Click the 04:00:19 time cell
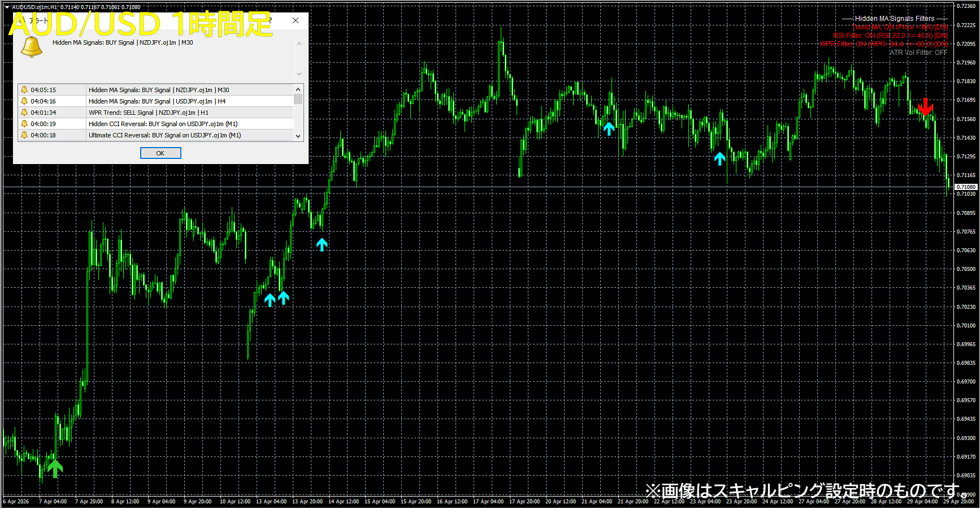980x509 pixels. [x=44, y=124]
